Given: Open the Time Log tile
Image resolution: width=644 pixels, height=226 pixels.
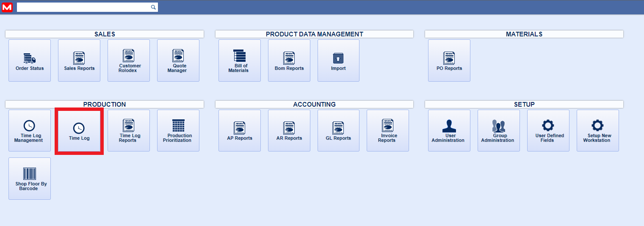Looking at the screenshot, I should 79,130.
